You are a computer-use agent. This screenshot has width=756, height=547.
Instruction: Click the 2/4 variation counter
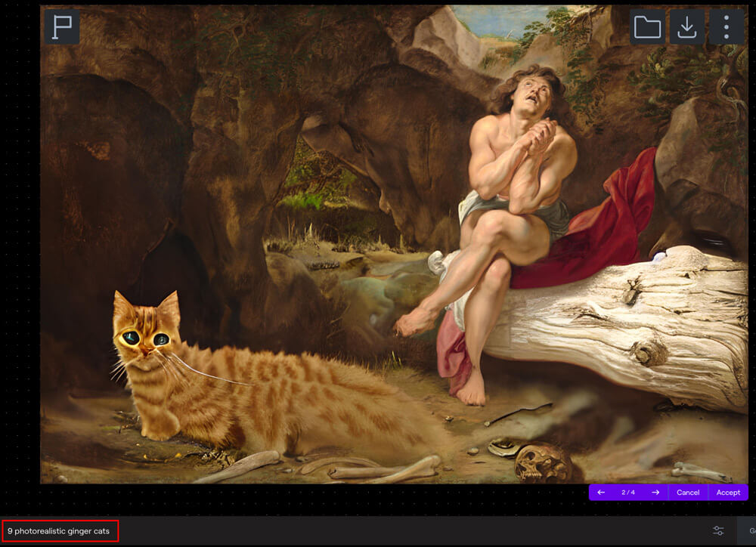[627, 492]
